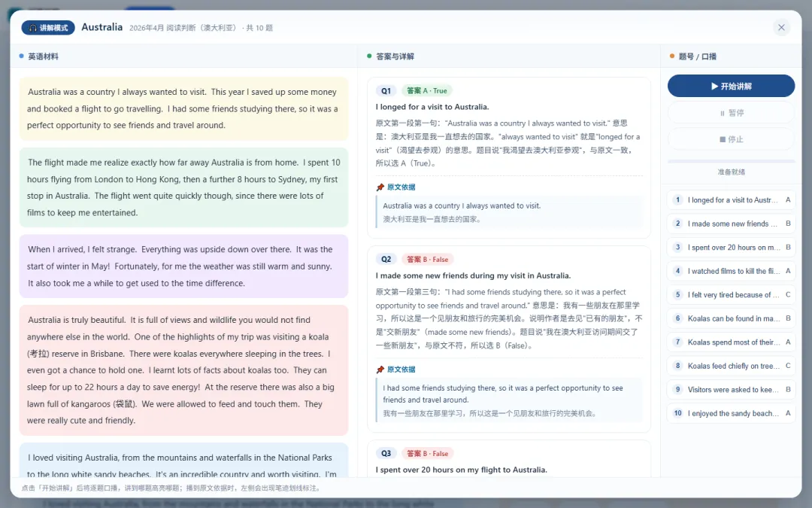812x508 pixels.
Task: Choose question 8 'Koalas feed chiefly on tree'
Action: click(x=731, y=366)
